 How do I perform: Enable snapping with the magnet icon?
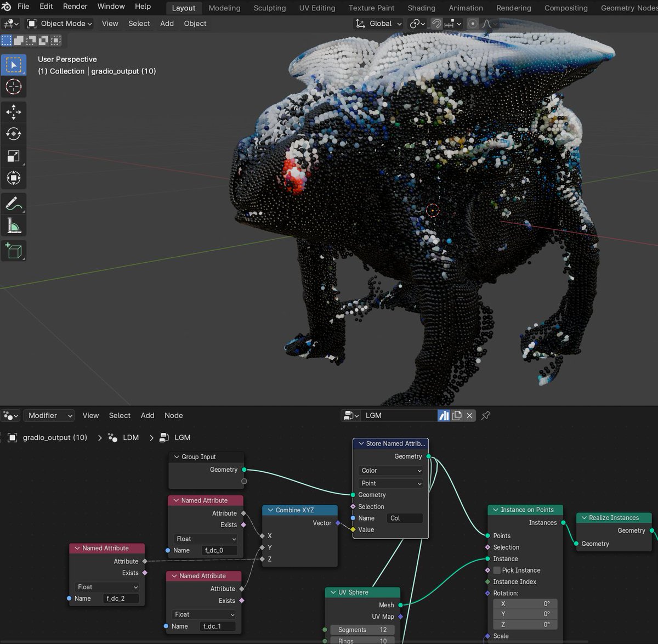point(436,24)
